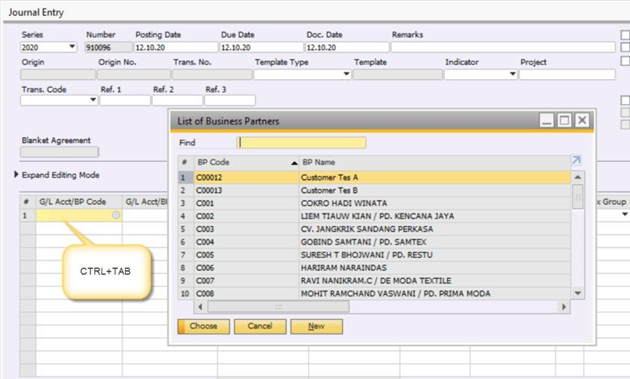Click the Project field

(x=567, y=74)
